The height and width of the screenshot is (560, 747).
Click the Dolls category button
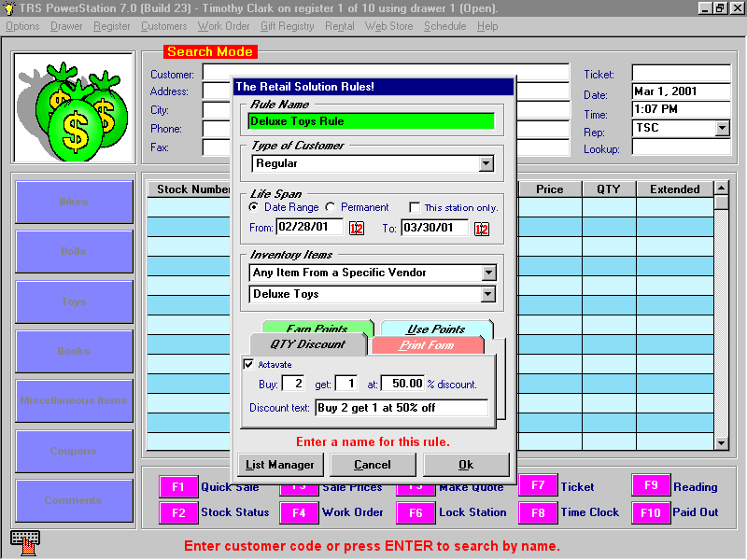pyautogui.click(x=74, y=251)
